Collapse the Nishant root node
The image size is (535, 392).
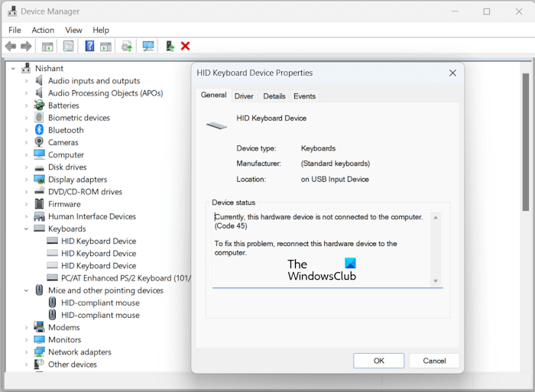coord(13,69)
